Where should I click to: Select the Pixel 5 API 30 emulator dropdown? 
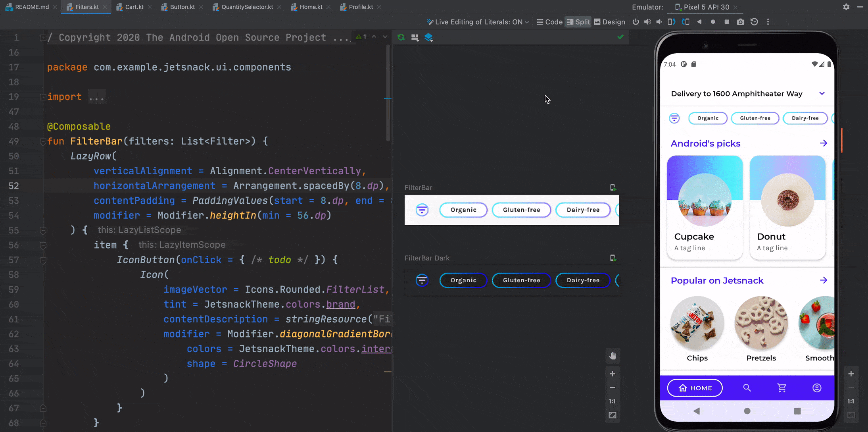pyautogui.click(x=706, y=7)
